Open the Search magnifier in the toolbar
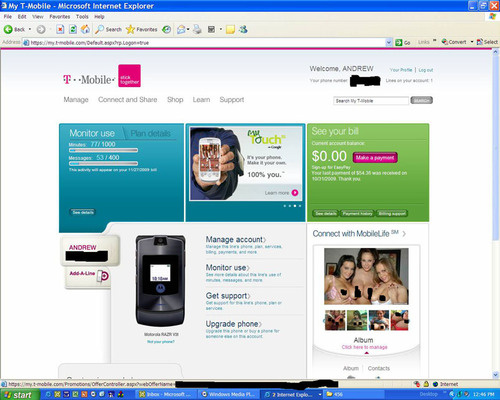The width and height of the screenshot is (500, 400). coord(108,29)
